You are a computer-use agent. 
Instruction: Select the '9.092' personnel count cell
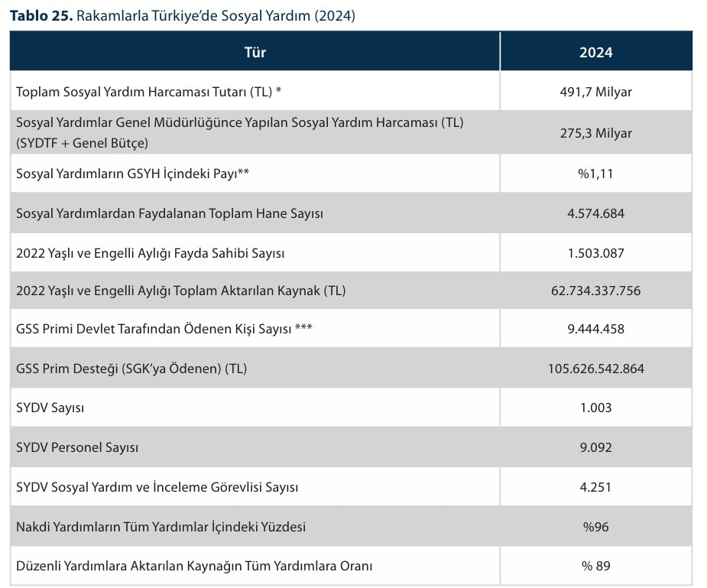(595, 447)
